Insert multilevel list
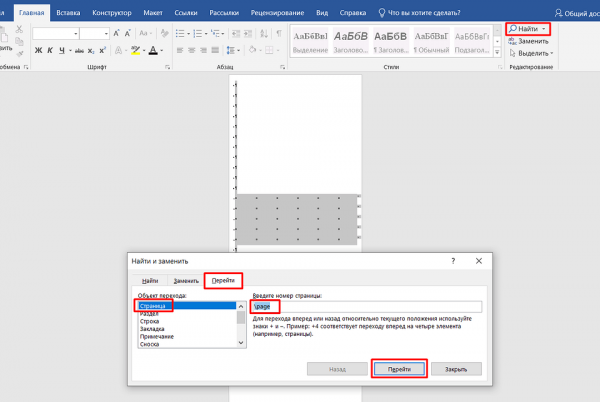Viewport: 600px width, 402px height. point(215,33)
